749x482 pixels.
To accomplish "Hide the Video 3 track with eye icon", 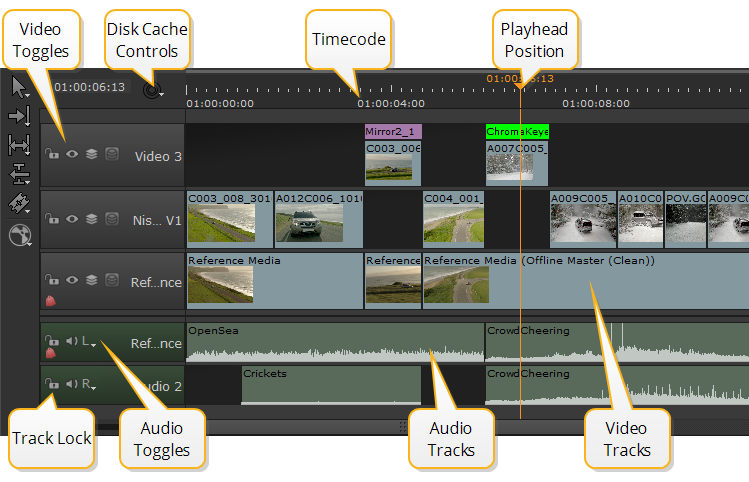I will (x=72, y=155).
